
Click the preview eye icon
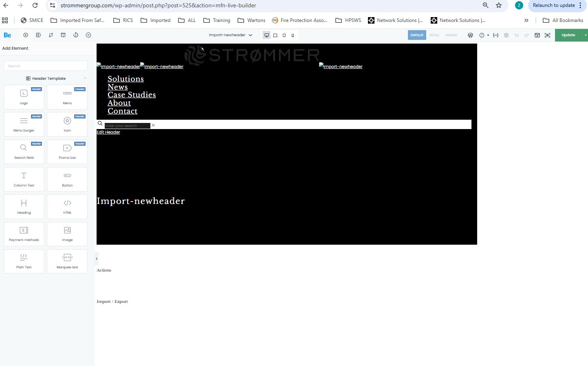(x=547, y=35)
